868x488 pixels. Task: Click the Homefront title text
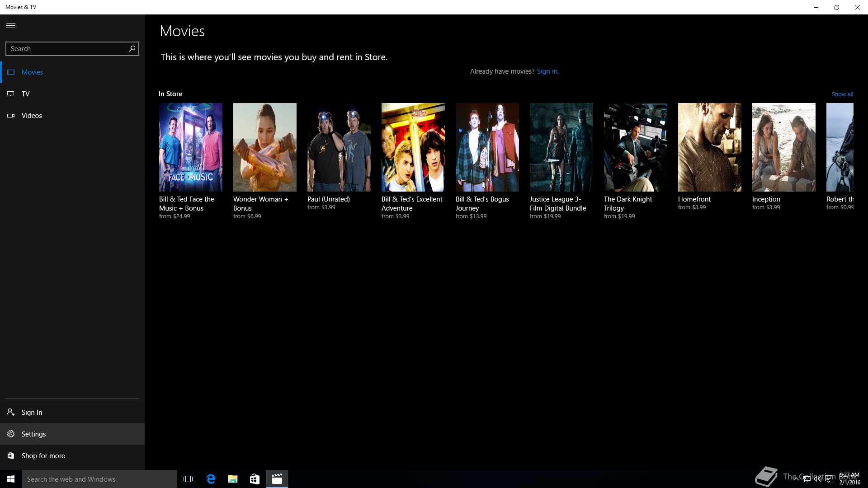coord(694,199)
